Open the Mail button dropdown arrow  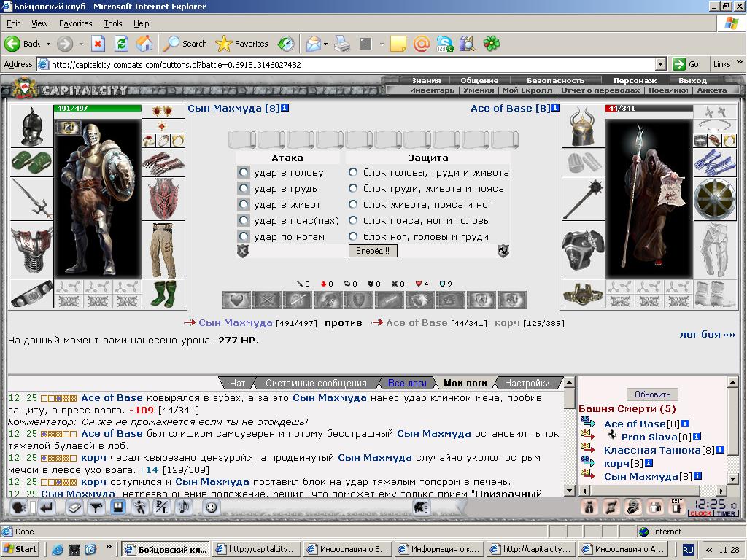tap(326, 44)
